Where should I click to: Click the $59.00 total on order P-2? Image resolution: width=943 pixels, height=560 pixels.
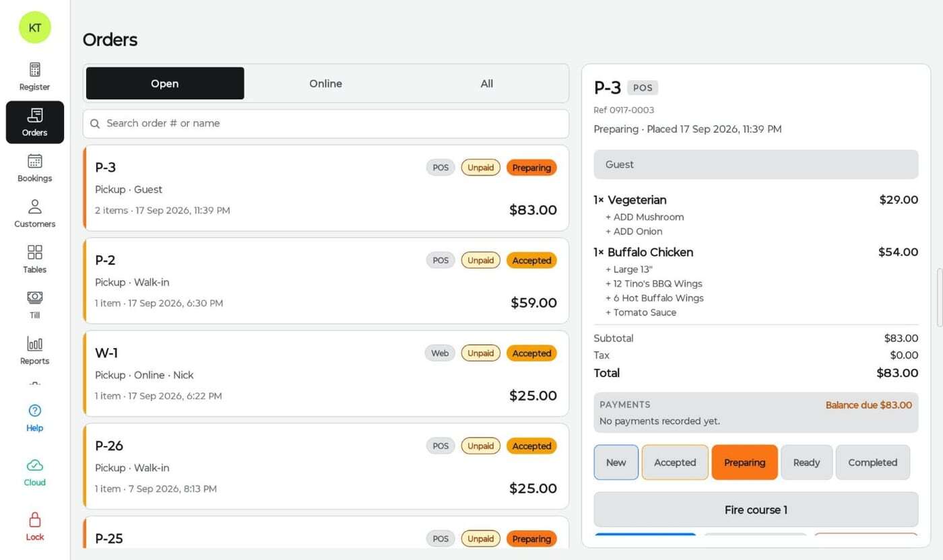(x=533, y=303)
